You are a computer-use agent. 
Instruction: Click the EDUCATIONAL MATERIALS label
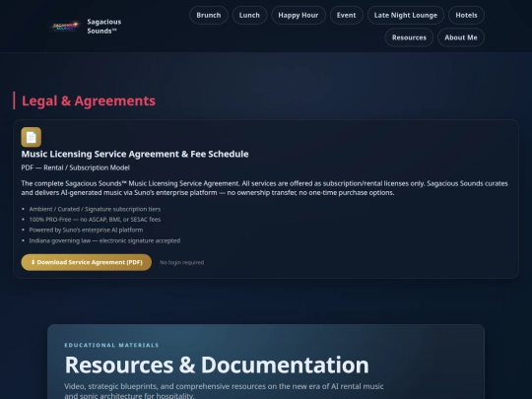point(111,345)
